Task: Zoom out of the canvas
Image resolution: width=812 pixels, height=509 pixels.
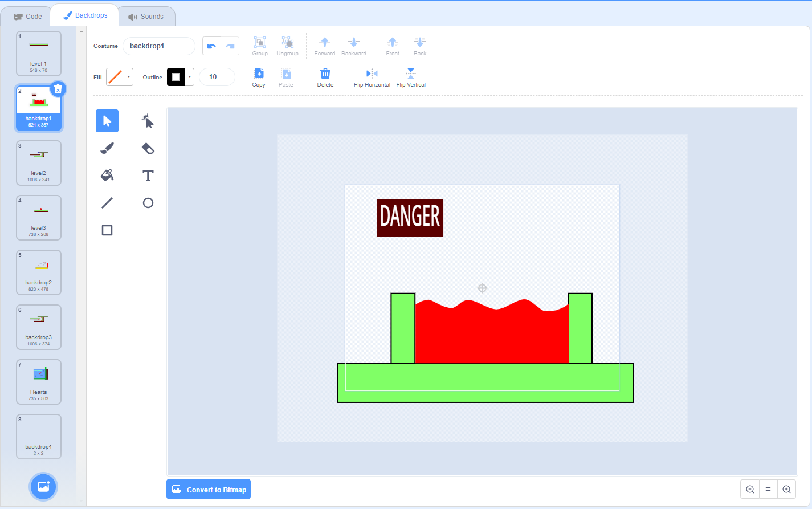Action: click(750, 489)
